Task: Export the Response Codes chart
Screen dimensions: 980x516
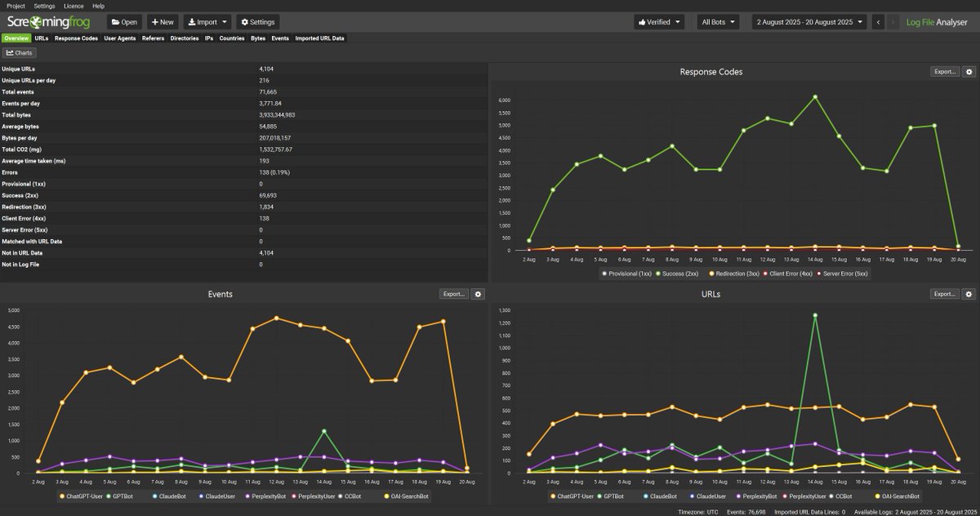Action: coord(945,72)
